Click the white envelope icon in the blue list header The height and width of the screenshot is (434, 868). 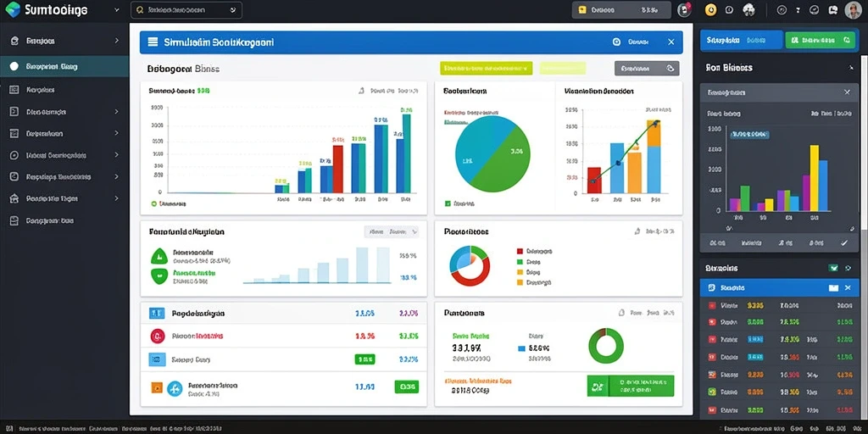[x=833, y=288]
